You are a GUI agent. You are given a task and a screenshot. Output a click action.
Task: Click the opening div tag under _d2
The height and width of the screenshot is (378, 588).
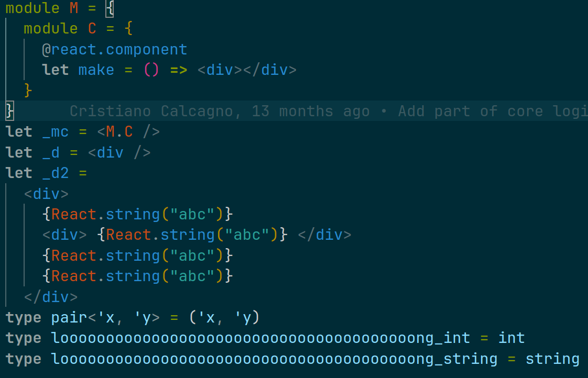[x=47, y=194]
